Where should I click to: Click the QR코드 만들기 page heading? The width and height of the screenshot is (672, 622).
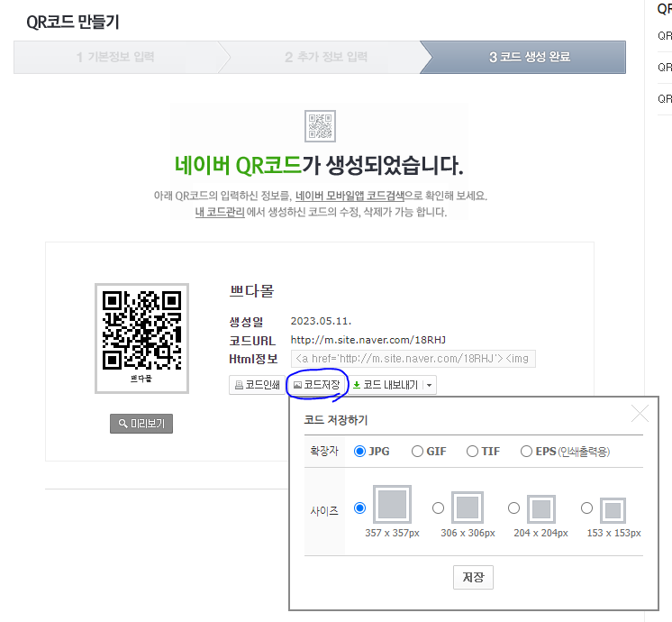coord(73,22)
